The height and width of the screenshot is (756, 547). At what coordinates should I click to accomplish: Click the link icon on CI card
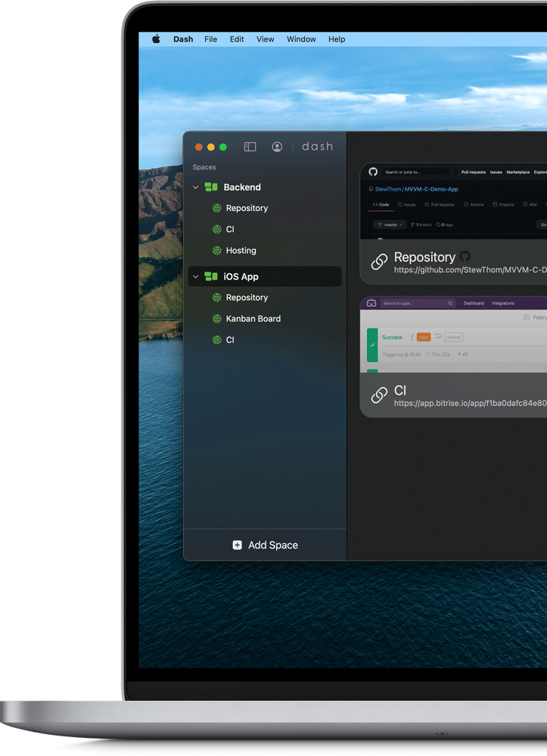379,395
